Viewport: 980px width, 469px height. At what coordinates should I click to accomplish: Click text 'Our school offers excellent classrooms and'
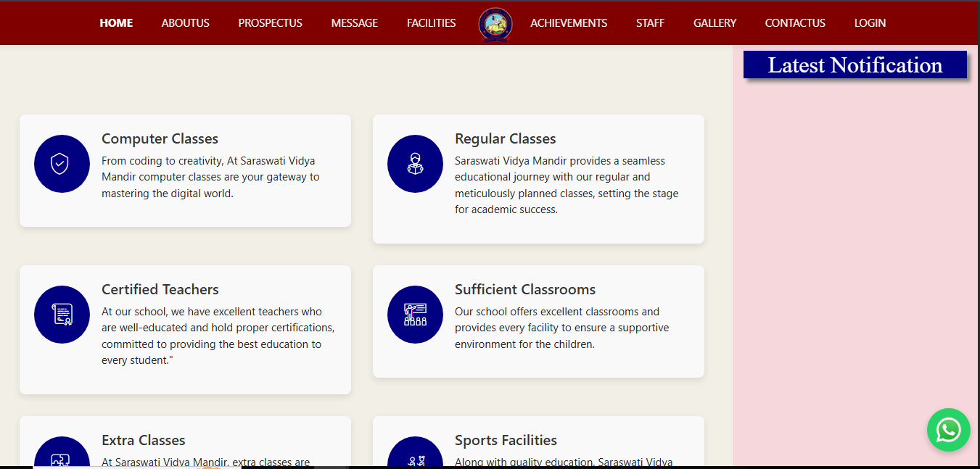pyautogui.click(x=557, y=312)
